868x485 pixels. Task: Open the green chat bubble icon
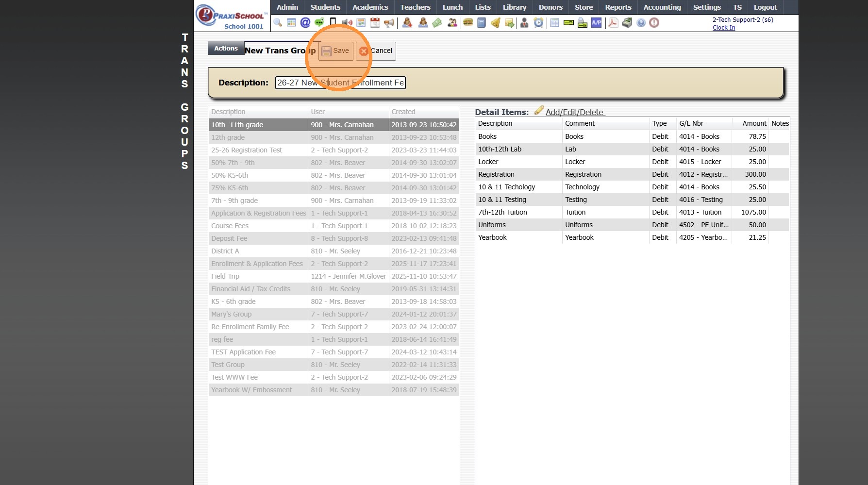pyautogui.click(x=319, y=23)
